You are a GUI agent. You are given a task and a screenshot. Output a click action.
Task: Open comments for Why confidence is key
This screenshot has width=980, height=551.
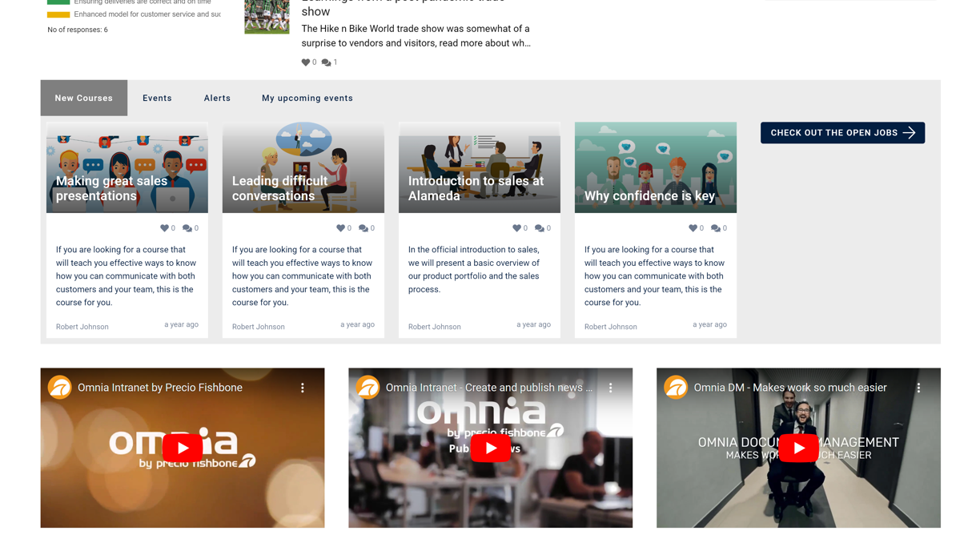[x=715, y=228]
